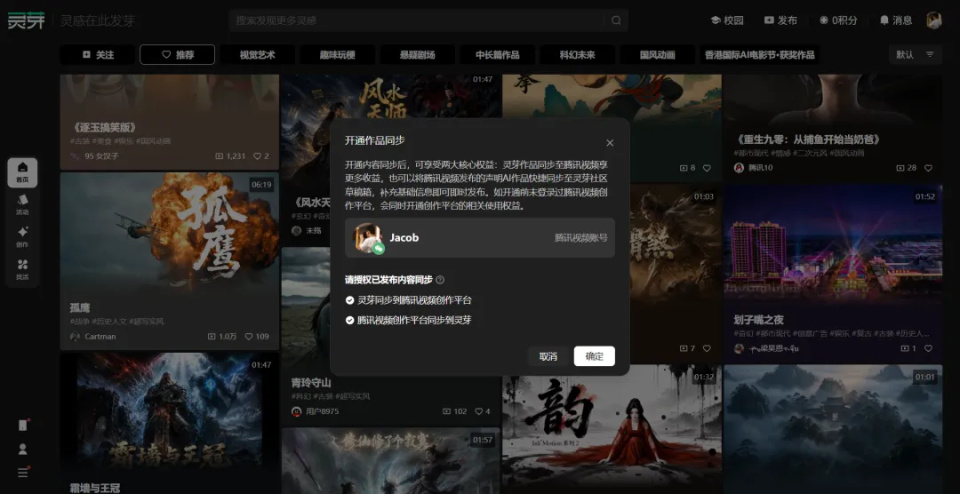Viewport: 960px width, 494px height.
Task: Open the 0积分 points entry
Action: pyautogui.click(x=838, y=21)
